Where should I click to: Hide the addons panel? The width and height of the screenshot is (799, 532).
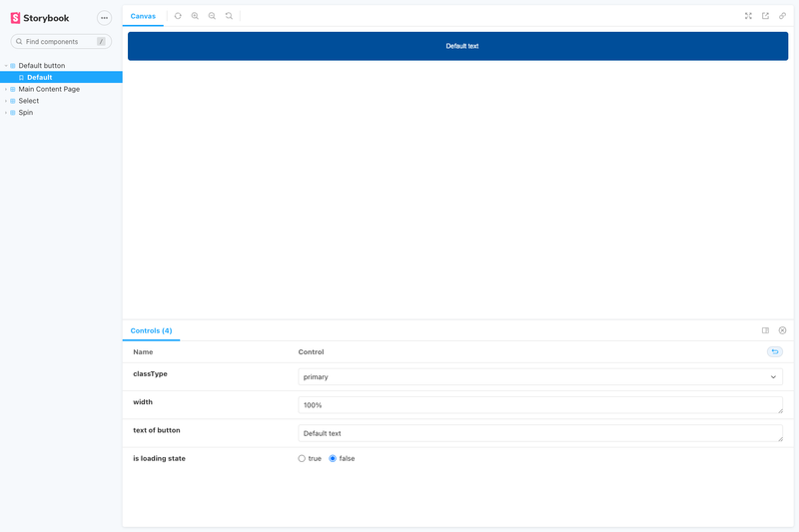pos(782,330)
